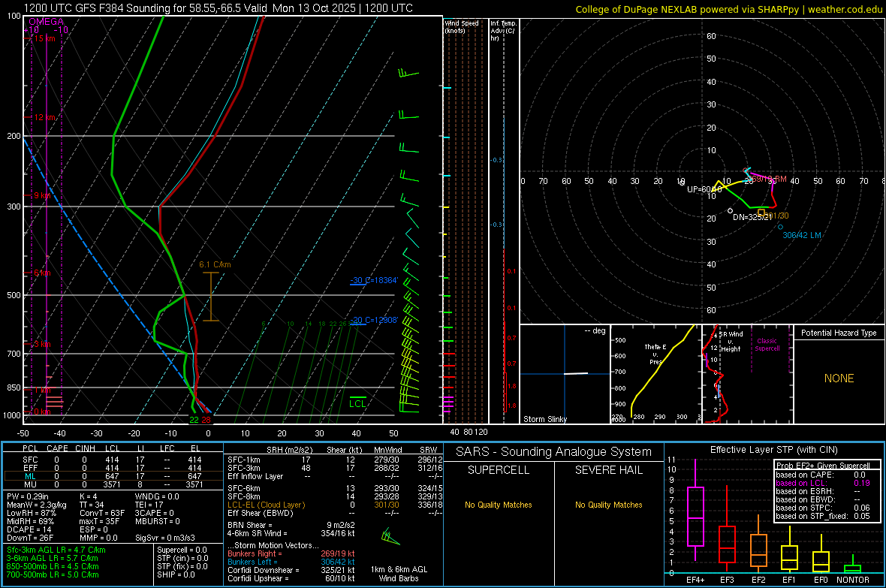Click the 6.1 C/km lapse rate label
This screenshot has width=886, height=588.
coord(215,264)
